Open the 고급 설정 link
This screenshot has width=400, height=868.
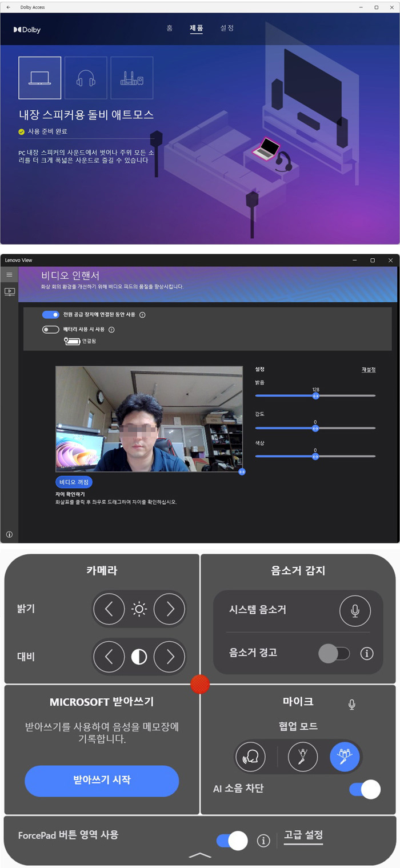(x=303, y=836)
